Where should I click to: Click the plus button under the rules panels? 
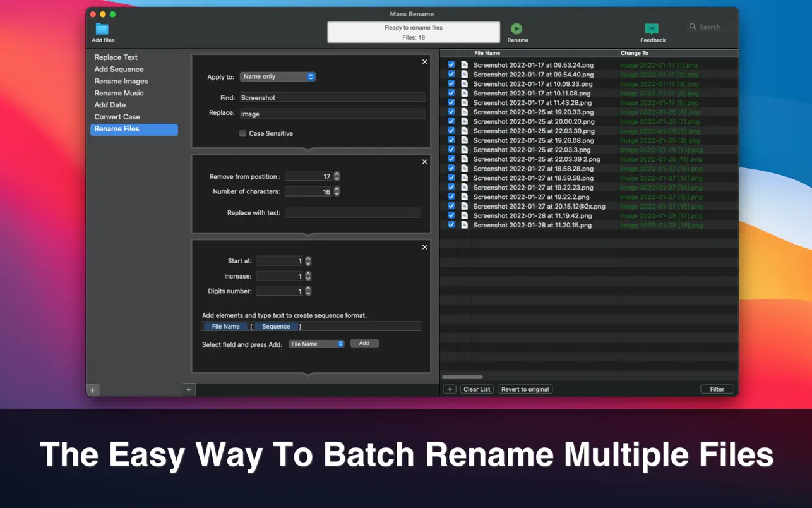click(x=189, y=390)
